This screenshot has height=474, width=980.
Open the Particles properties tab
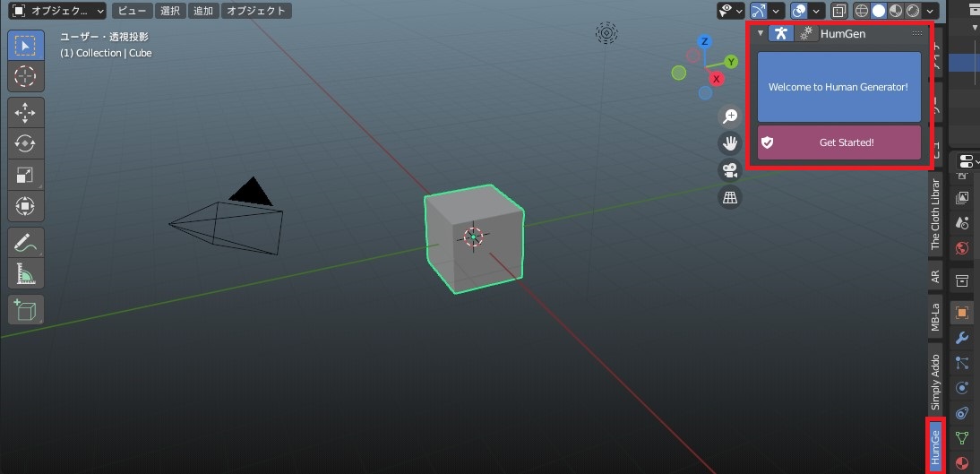coord(962,363)
